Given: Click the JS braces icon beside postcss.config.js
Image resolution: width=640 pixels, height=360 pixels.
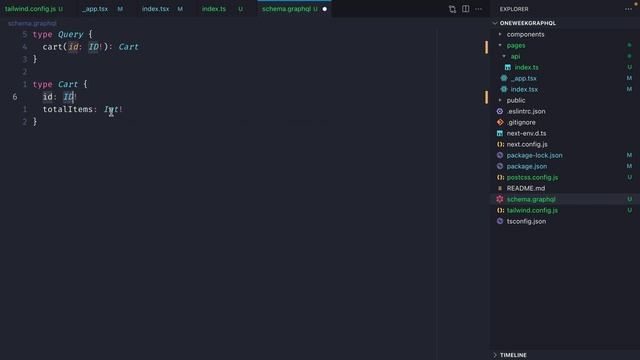Looking at the screenshot, I should click(500, 177).
